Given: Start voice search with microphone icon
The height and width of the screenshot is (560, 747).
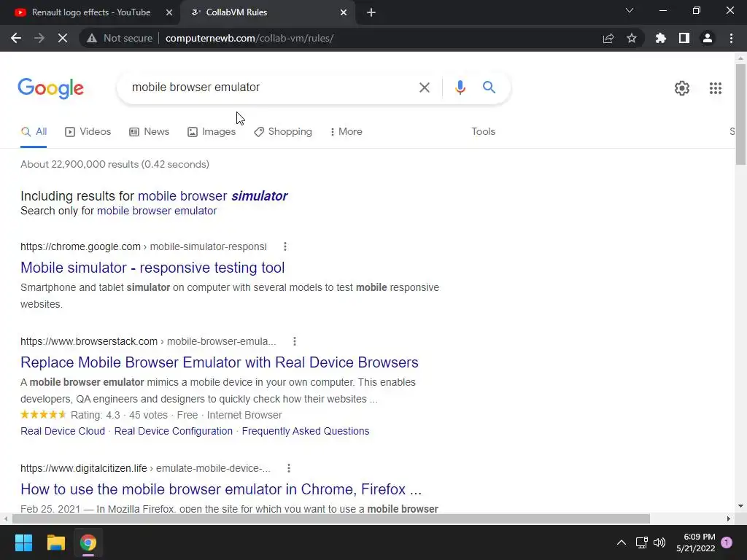Looking at the screenshot, I should click(460, 87).
